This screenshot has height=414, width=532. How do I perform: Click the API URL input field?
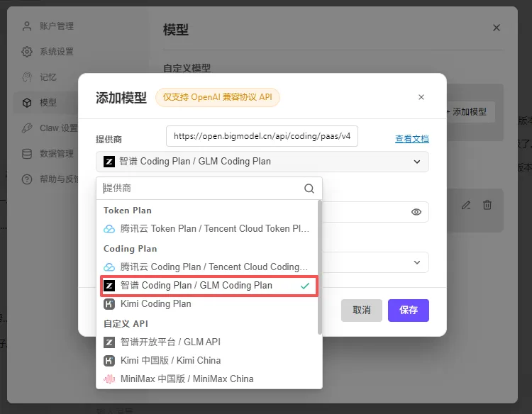tap(262, 136)
